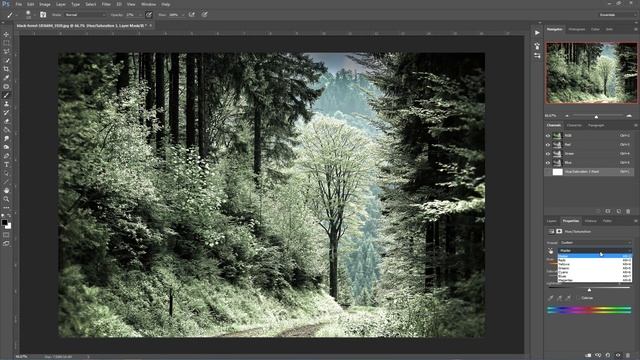Toggle visibility of RGB channel
Image resolution: width=640 pixels, height=360 pixels.
click(x=548, y=136)
